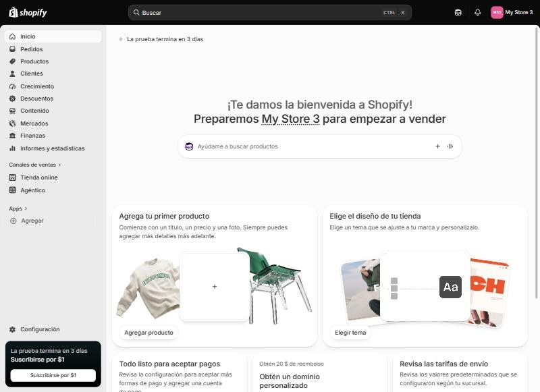The image size is (540, 392).
Task: Click the Shopify logo
Action: (x=28, y=12)
